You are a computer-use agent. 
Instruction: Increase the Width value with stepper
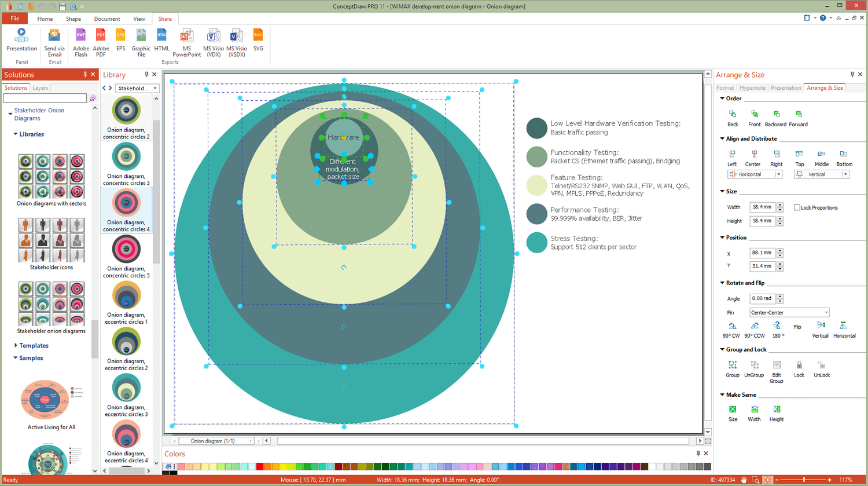pos(780,205)
